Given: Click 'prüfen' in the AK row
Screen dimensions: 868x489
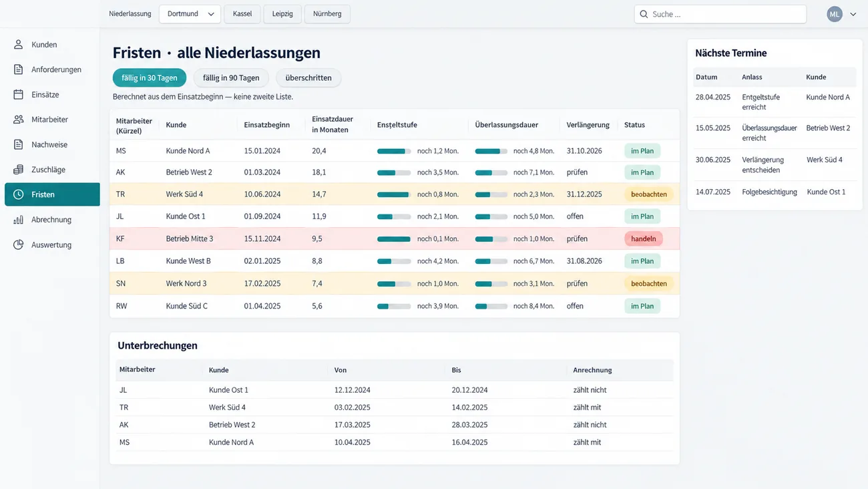Looking at the screenshot, I should pos(577,172).
